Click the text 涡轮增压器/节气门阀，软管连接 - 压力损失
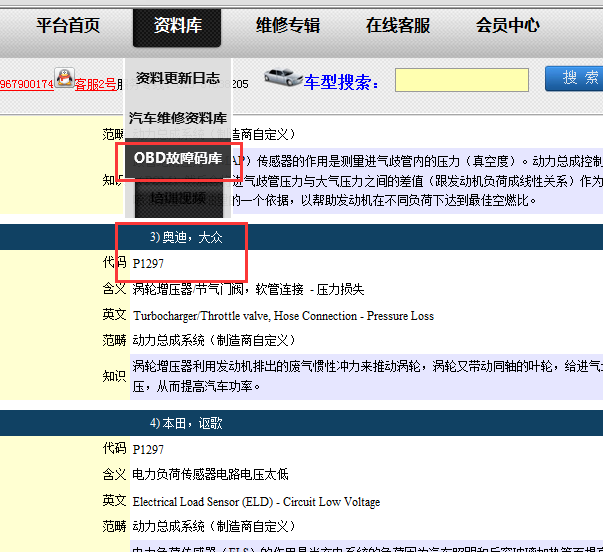The width and height of the screenshot is (603, 552). pos(248,289)
